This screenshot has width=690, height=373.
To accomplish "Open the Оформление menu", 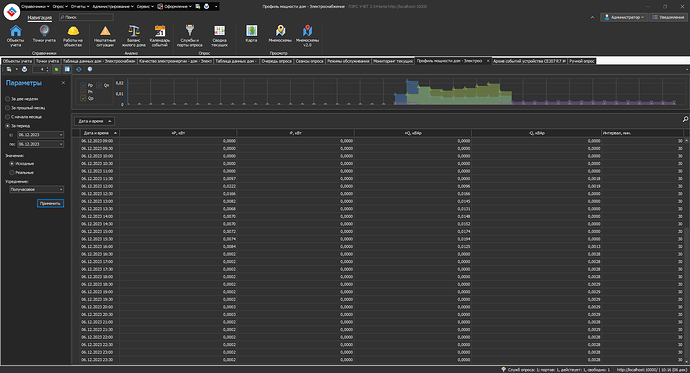I will pyautogui.click(x=174, y=6).
